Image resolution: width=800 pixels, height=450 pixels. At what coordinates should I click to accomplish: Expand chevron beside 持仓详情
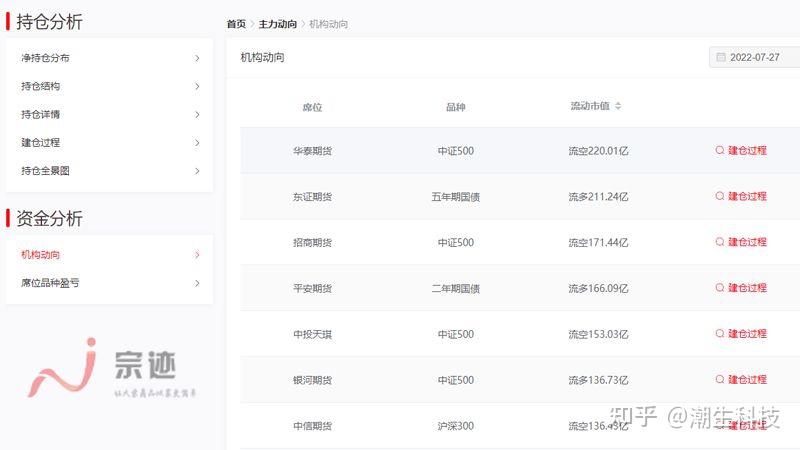tap(197, 114)
